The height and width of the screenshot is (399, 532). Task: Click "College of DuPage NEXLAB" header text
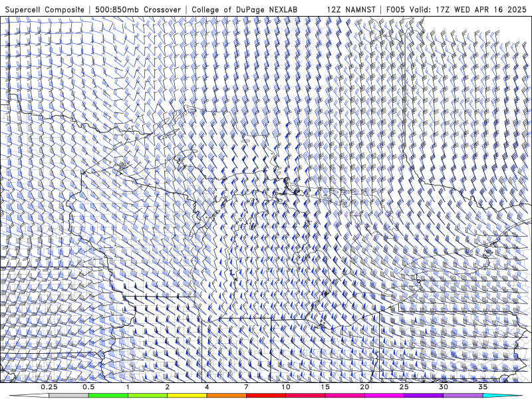(x=244, y=9)
